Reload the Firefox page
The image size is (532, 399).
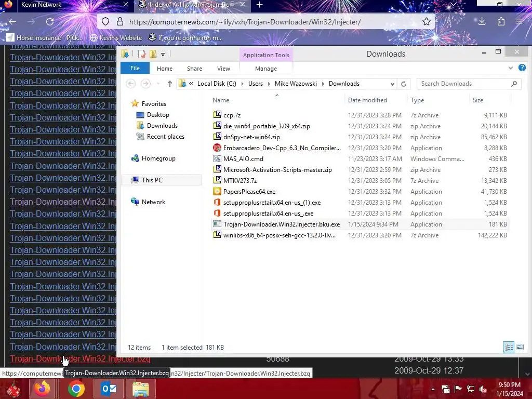click(50, 22)
